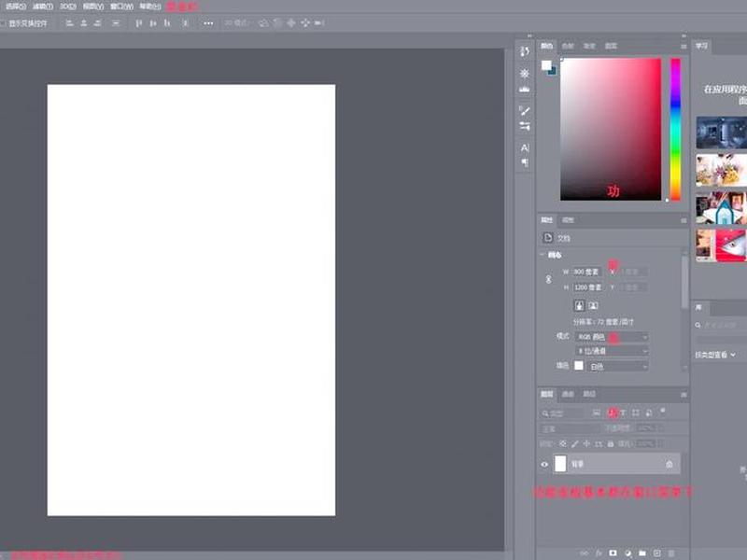
Task: Click the rainbow hue slider
Action: coord(675,129)
